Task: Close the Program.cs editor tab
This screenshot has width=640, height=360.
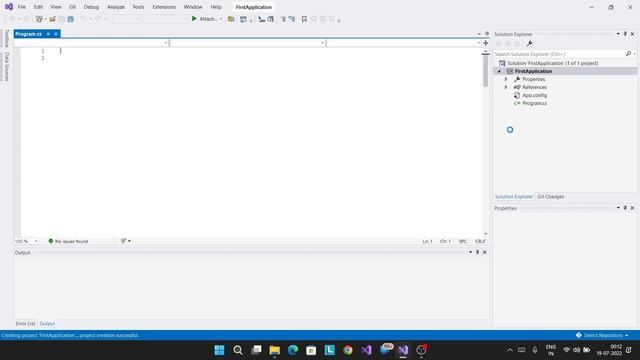Action: pos(56,34)
